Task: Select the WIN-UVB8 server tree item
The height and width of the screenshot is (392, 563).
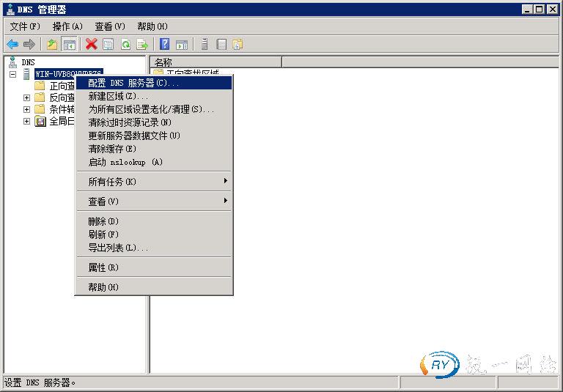Action: [69, 74]
